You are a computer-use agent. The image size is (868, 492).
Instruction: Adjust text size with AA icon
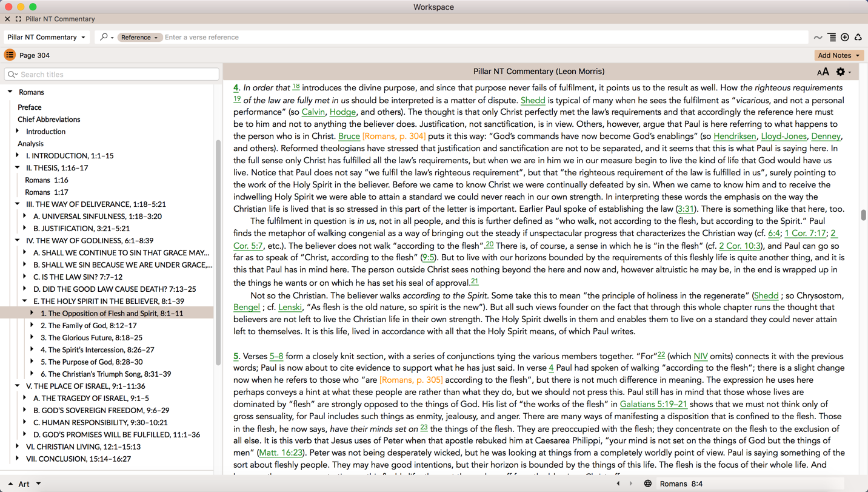coord(823,72)
